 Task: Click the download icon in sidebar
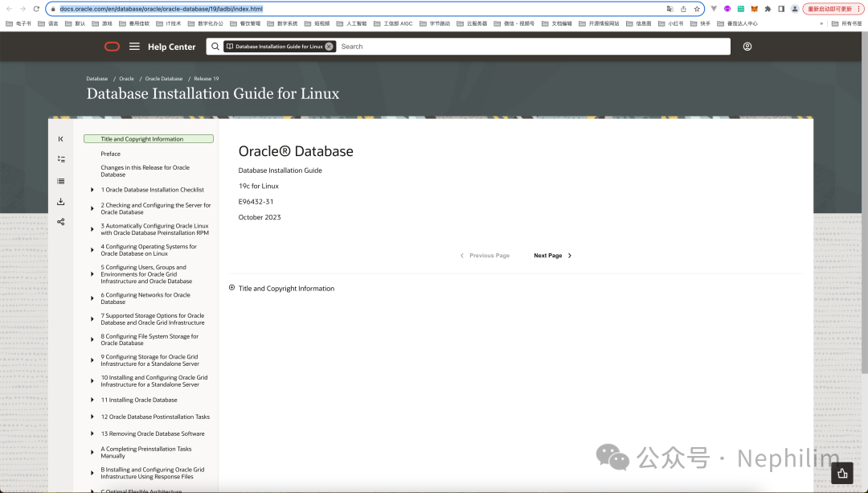(x=61, y=202)
